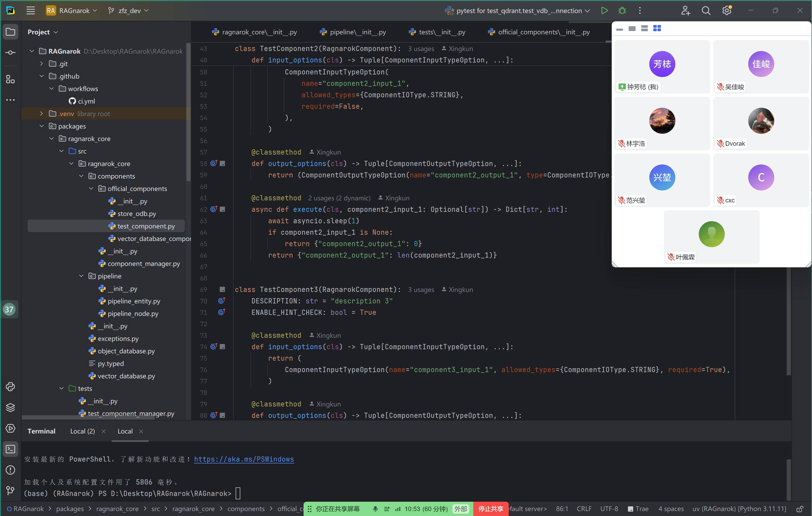Screen dimensions: 812x516
Task: Expand the .venv folder
Action: pyautogui.click(x=41, y=113)
